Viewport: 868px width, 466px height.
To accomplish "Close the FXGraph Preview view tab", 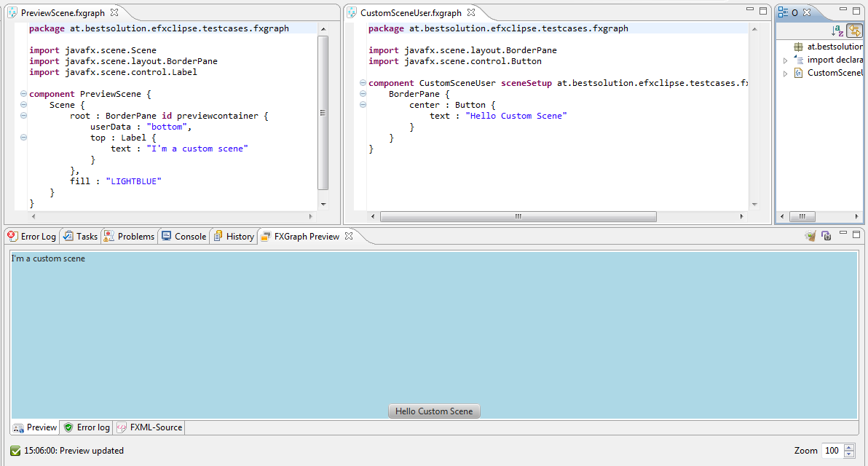I will click(349, 236).
